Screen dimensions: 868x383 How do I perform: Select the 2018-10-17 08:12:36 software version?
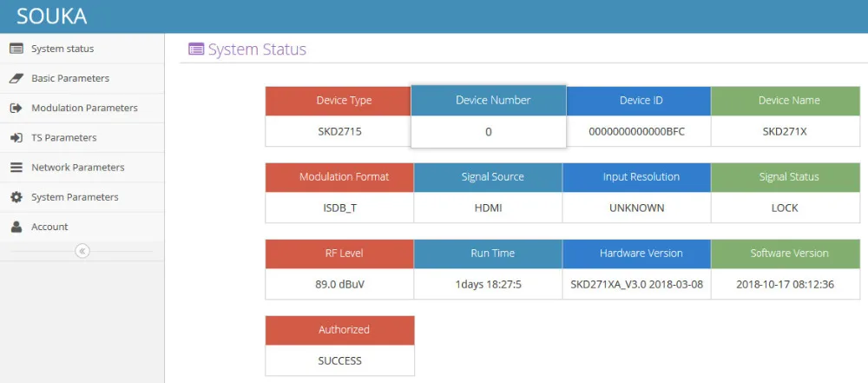point(785,285)
